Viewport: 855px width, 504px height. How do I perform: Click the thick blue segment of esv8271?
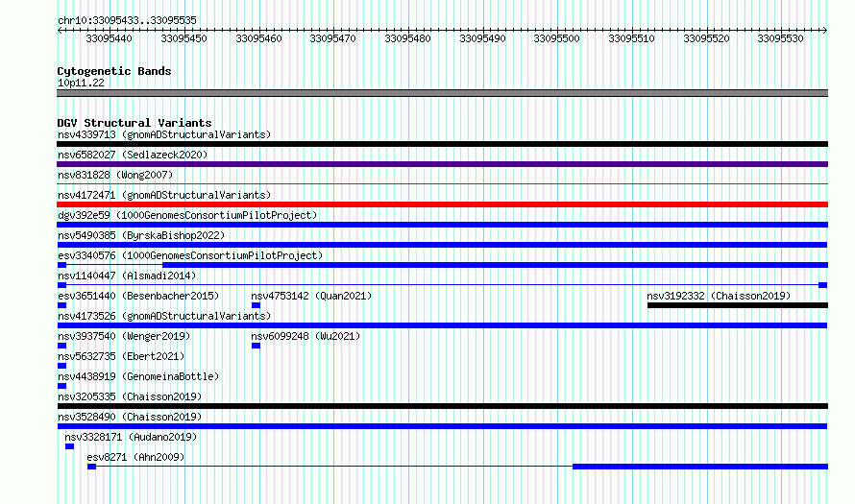[x=700, y=467]
